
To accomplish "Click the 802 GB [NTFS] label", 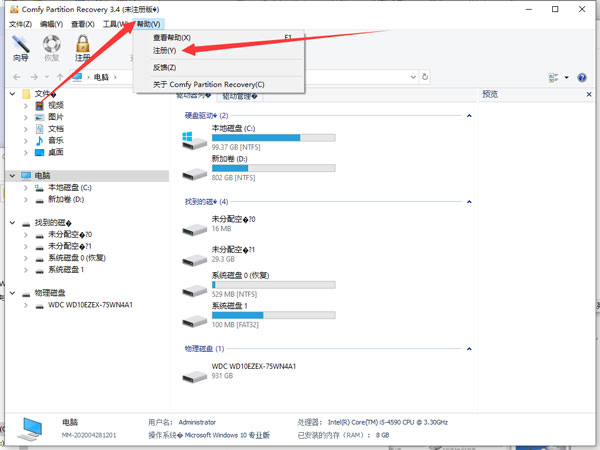I will point(233,178).
